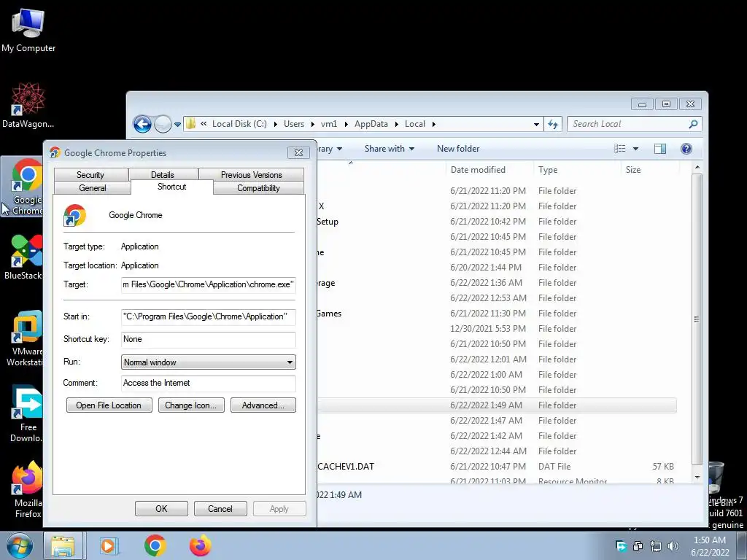Expand arrow after AppData in breadcrumb
This screenshot has width=747, height=560.
click(396, 124)
